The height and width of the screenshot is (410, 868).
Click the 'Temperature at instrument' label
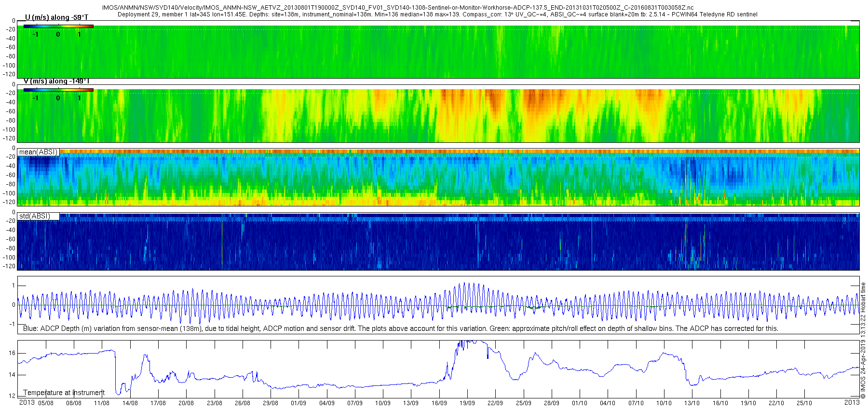click(64, 393)
